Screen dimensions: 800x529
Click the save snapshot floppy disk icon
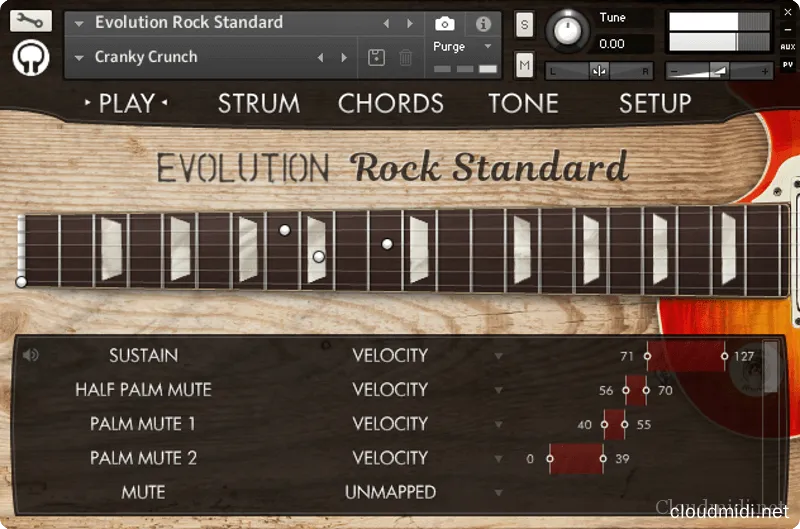click(x=376, y=58)
